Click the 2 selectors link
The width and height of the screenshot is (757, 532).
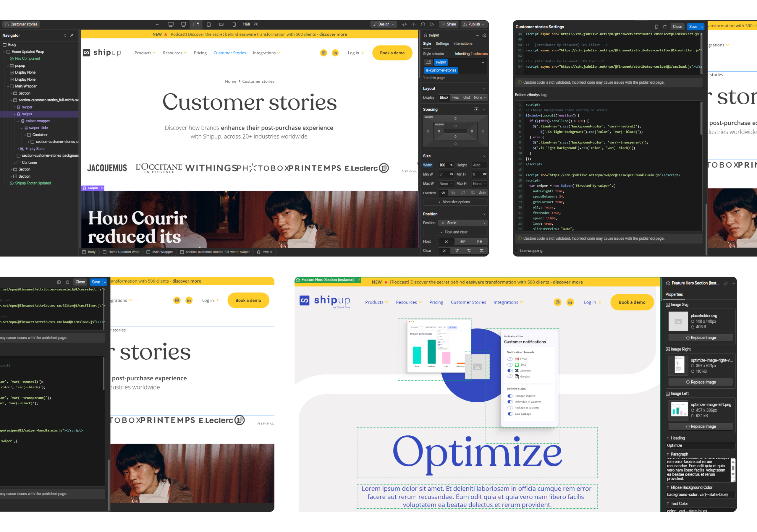point(479,54)
